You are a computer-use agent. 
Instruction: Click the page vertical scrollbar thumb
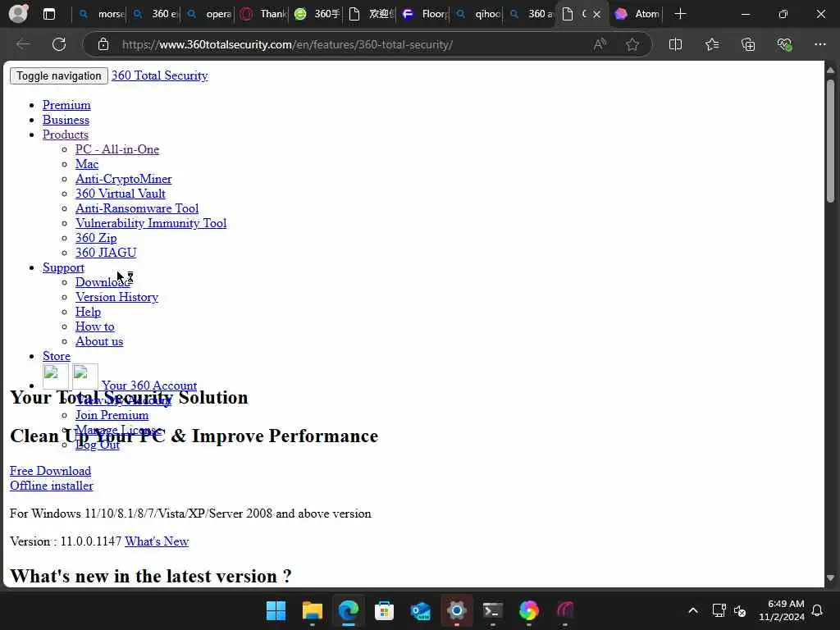pyautogui.click(x=830, y=141)
